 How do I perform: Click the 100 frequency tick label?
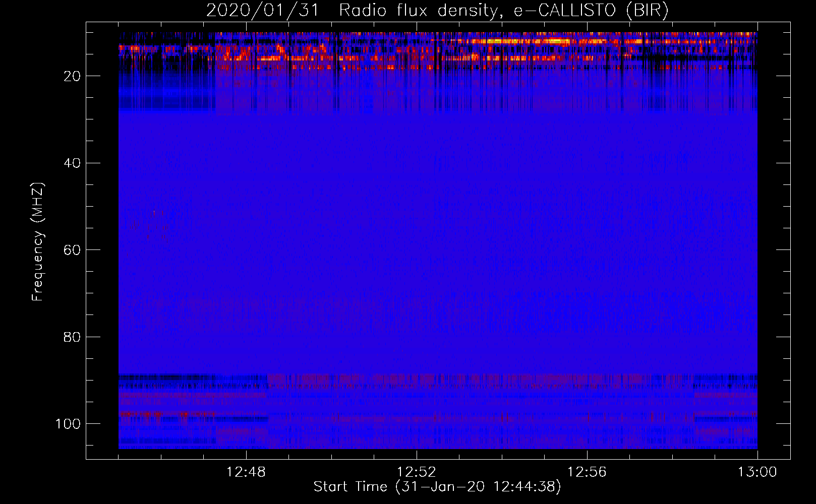pyautogui.click(x=68, y=424)
